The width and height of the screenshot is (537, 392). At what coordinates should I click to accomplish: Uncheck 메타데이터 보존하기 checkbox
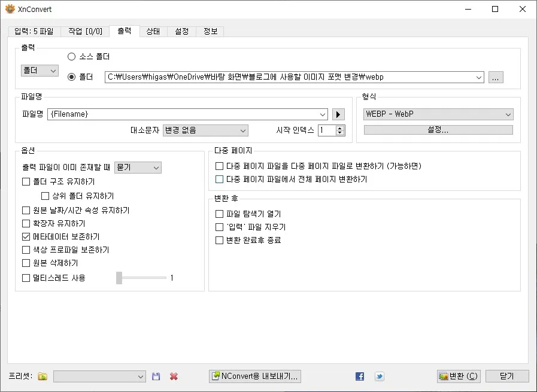(26, 236)
